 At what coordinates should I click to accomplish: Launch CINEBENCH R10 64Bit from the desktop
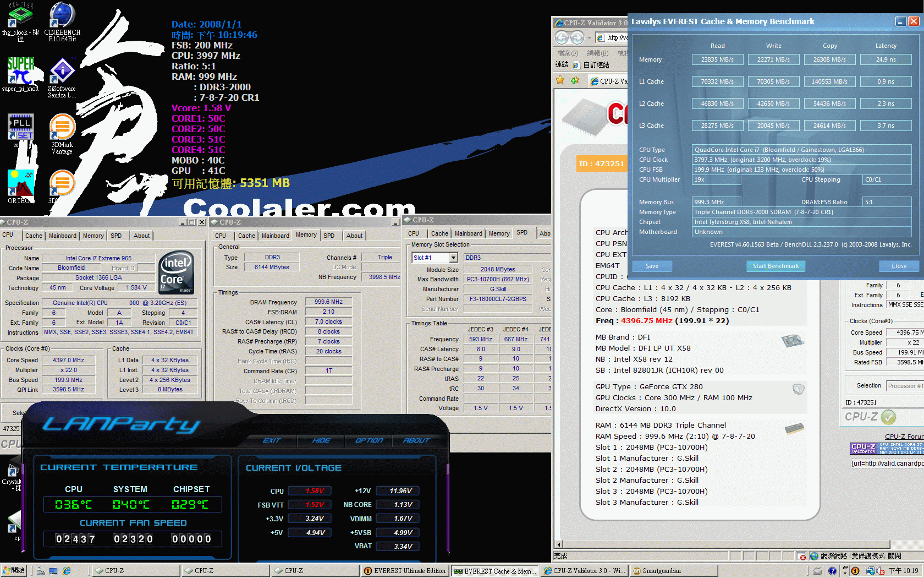tap(62, 22)
